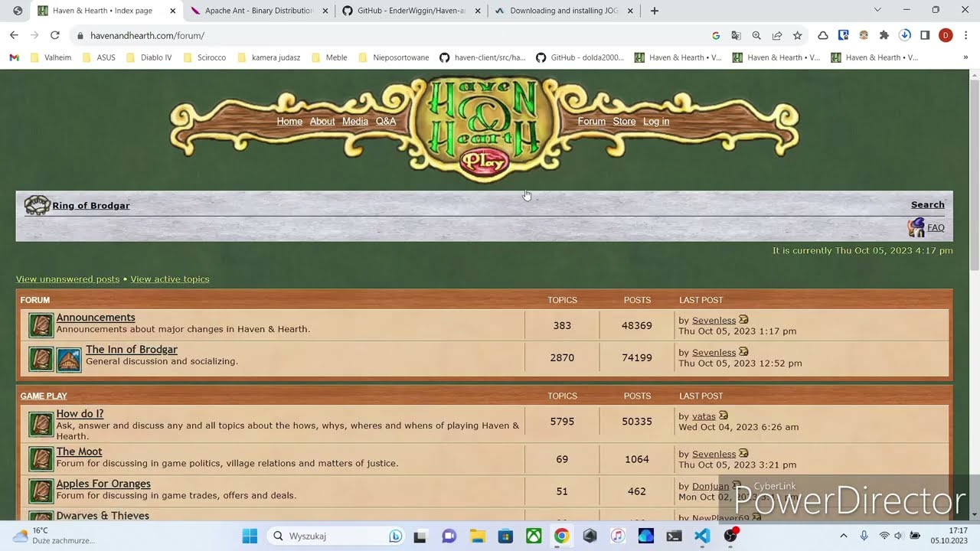Screen dimensions: 980x551
Task: Open The Inn of Brodgar forum
Action: (132, 349)
